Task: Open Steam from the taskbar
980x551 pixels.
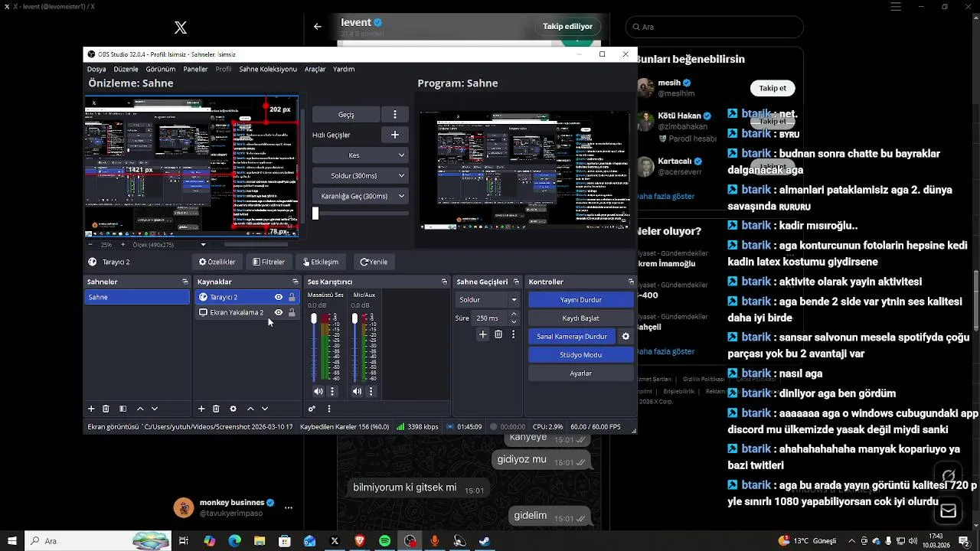Action: [485, 541]
